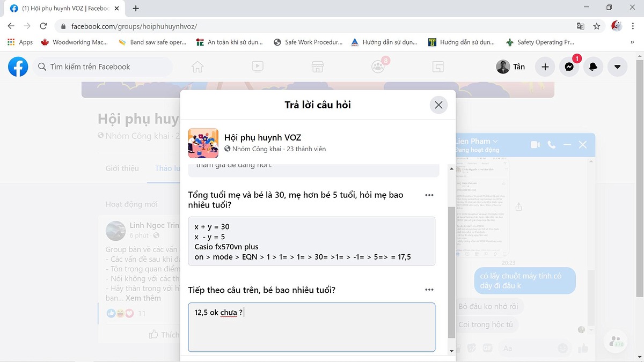Start a video call in Lien Pham chat
644x362 pixels.
[x=535, y=145]
